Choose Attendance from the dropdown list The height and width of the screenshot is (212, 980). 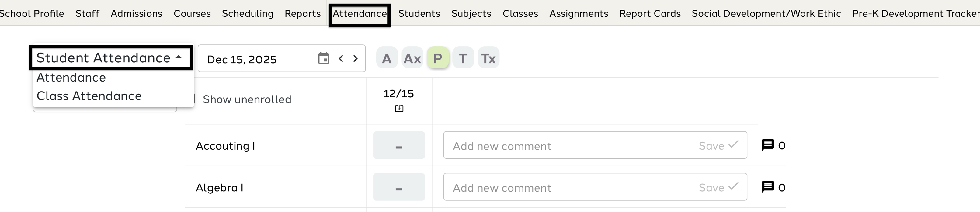[x=71, y=78]
